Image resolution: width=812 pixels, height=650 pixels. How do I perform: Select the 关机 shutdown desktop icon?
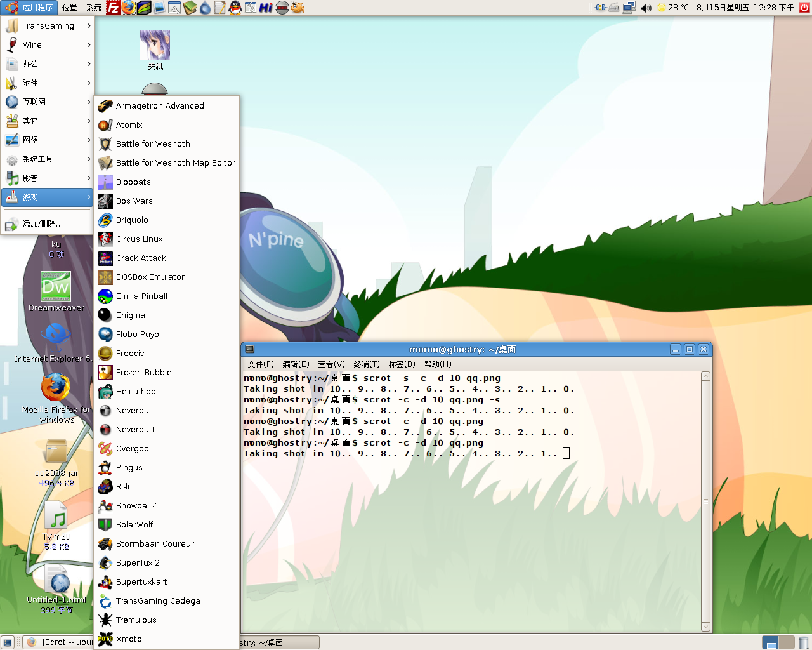(155, 50)
